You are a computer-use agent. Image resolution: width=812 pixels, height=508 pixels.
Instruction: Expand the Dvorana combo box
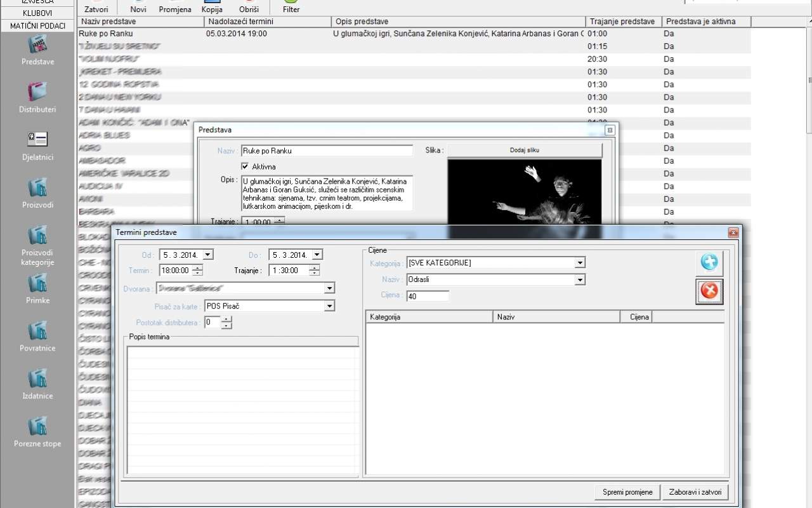pos(329,289)
